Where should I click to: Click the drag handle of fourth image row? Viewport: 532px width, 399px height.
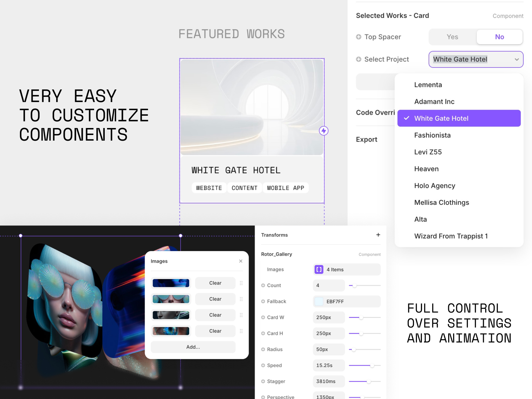coord(241,331)
